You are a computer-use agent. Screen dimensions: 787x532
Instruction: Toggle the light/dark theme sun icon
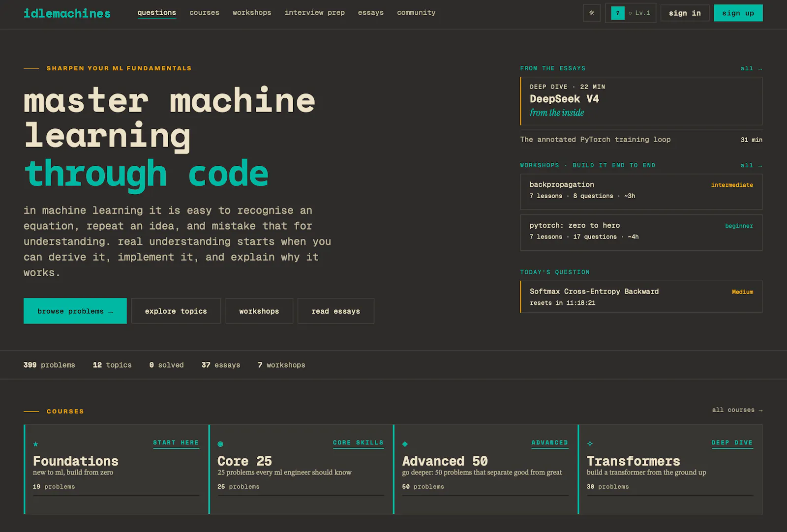[591, 13]
